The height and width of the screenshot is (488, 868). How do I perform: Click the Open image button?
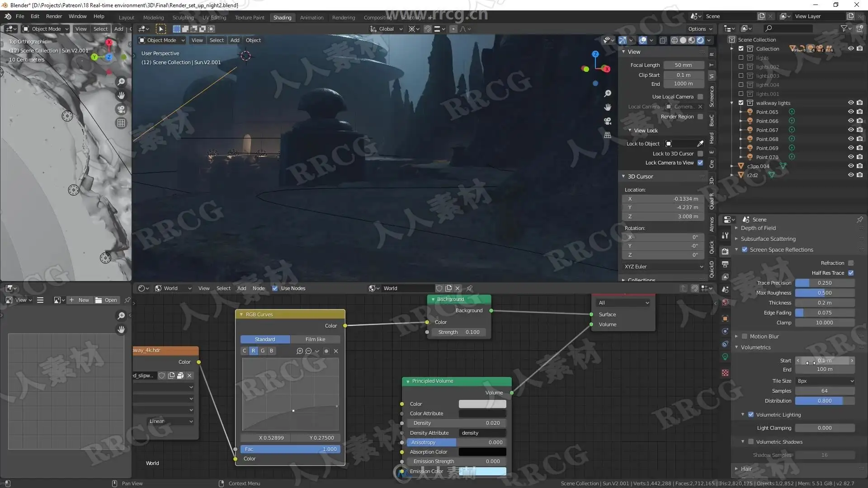tap(106, 300)
